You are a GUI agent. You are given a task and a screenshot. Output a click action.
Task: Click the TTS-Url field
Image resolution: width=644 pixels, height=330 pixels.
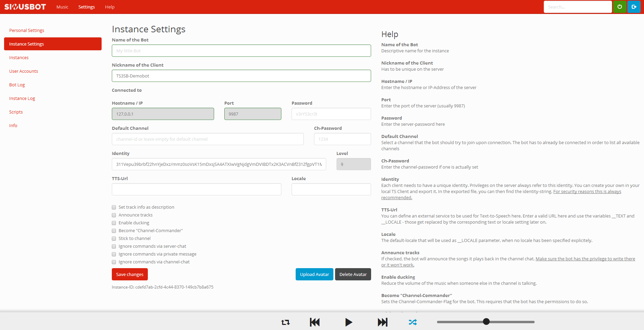[x=196, y=189]
